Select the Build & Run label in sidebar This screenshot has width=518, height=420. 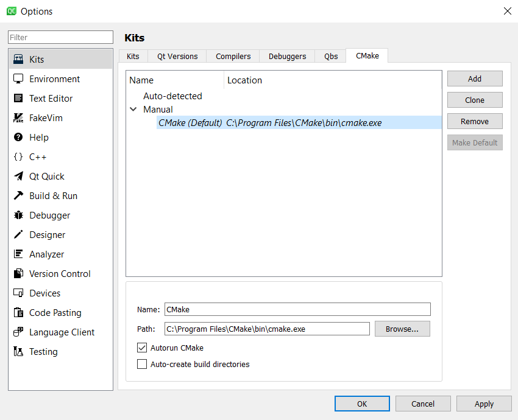(x=53, y=195)
